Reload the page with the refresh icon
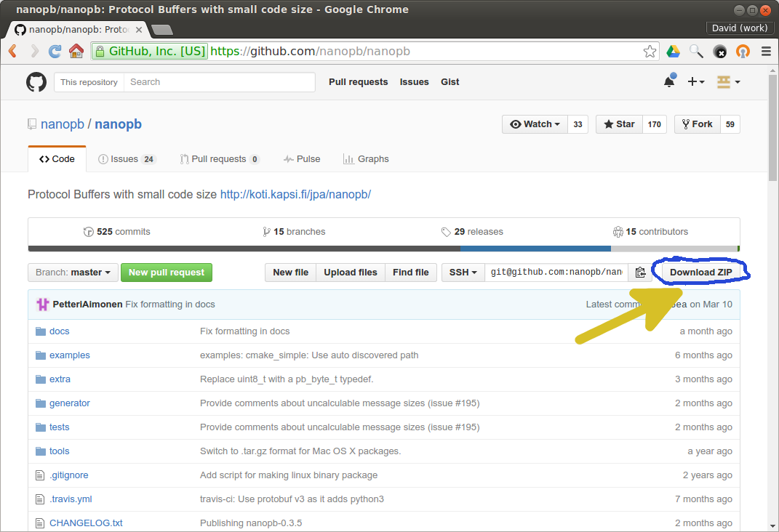The height and width of the screenshot is (532, 779). [x=55, y=51]
